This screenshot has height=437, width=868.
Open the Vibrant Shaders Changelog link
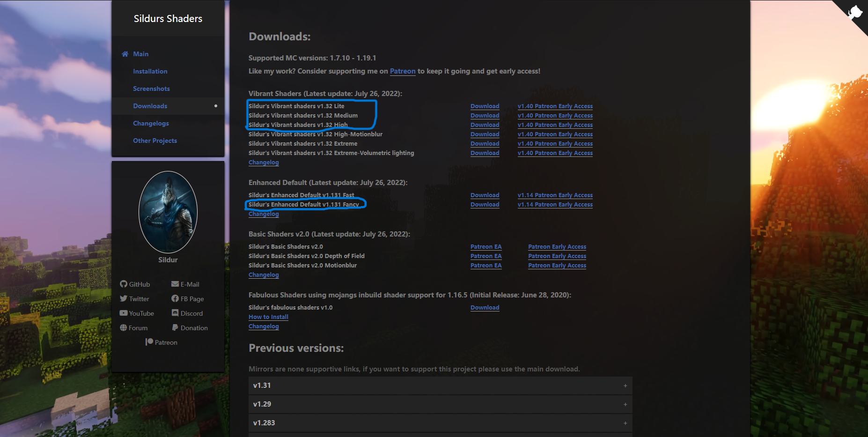pyautogui.click(x=264, y=163)
